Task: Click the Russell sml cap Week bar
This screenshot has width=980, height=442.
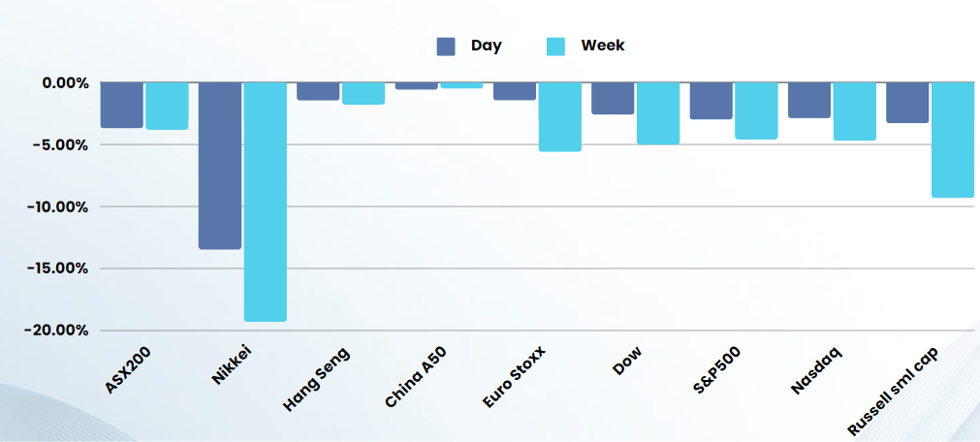Action: click(952, 140)
